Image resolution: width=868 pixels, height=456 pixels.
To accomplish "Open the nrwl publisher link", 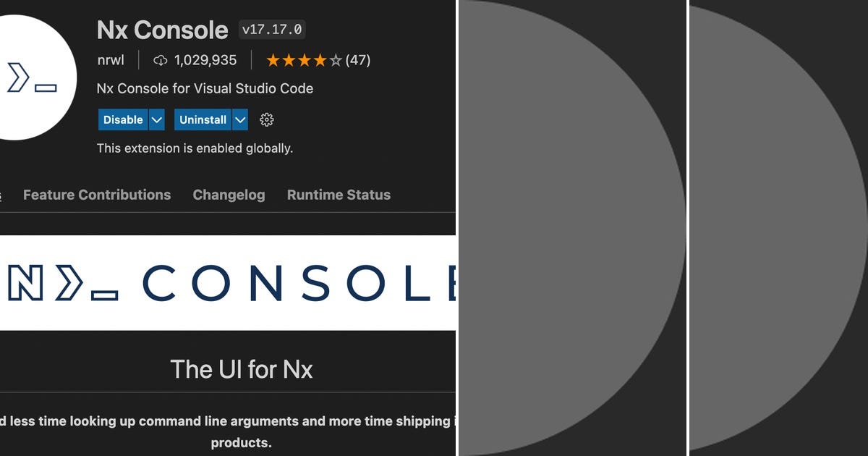I will click(110, 60).
